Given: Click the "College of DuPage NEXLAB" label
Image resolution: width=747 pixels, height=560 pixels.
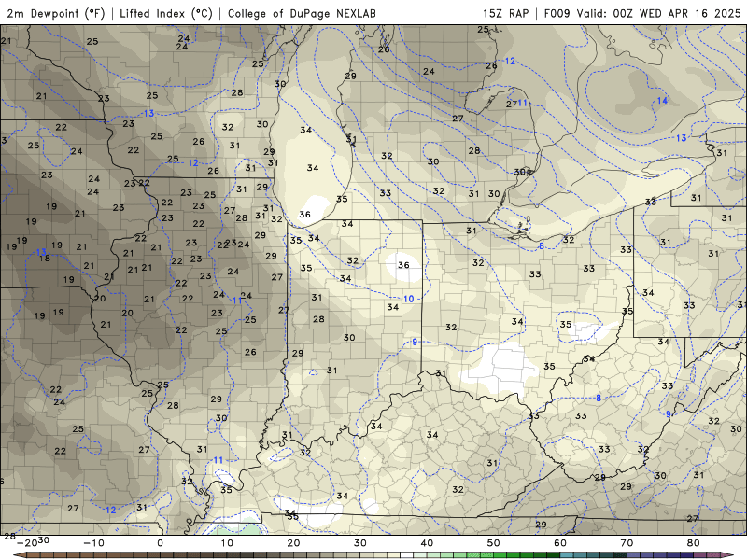Looking at the screenshot, I should [302, 13].
